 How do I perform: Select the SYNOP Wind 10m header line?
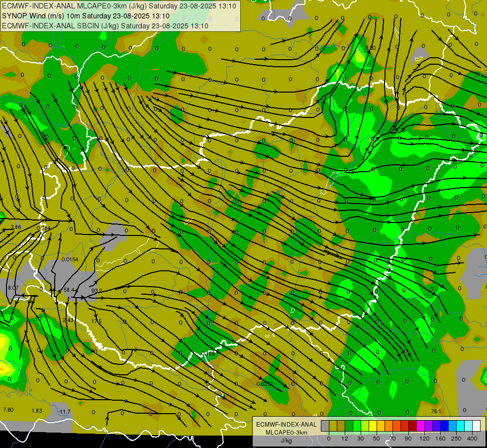click(86, 16)
